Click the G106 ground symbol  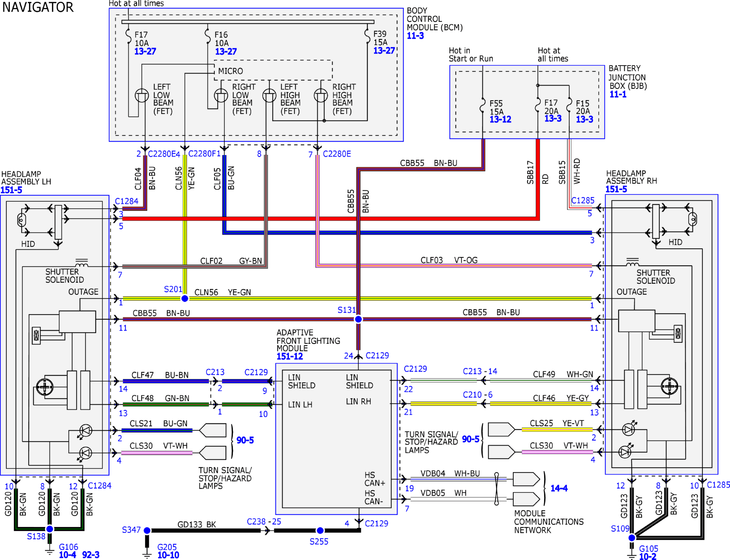[x=50, y=551]
